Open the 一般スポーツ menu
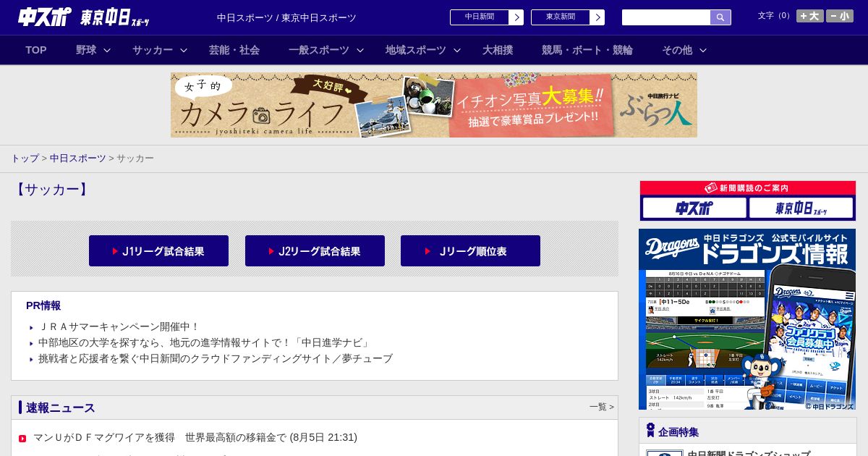 [319, 50]
